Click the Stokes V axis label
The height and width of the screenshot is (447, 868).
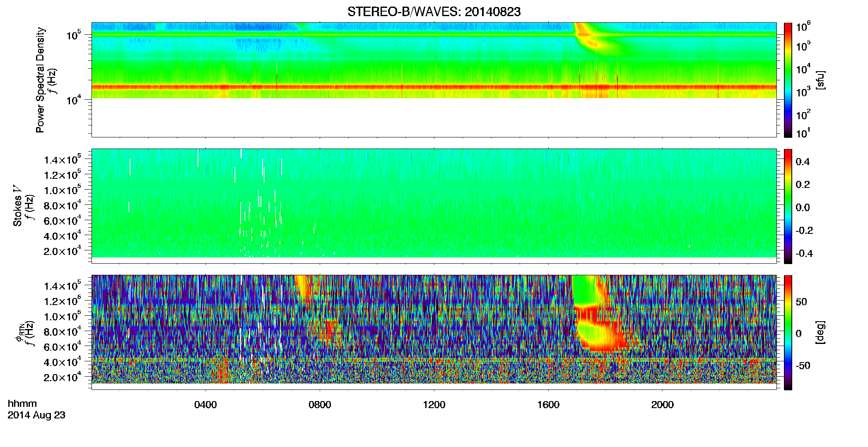pos(17,206)
